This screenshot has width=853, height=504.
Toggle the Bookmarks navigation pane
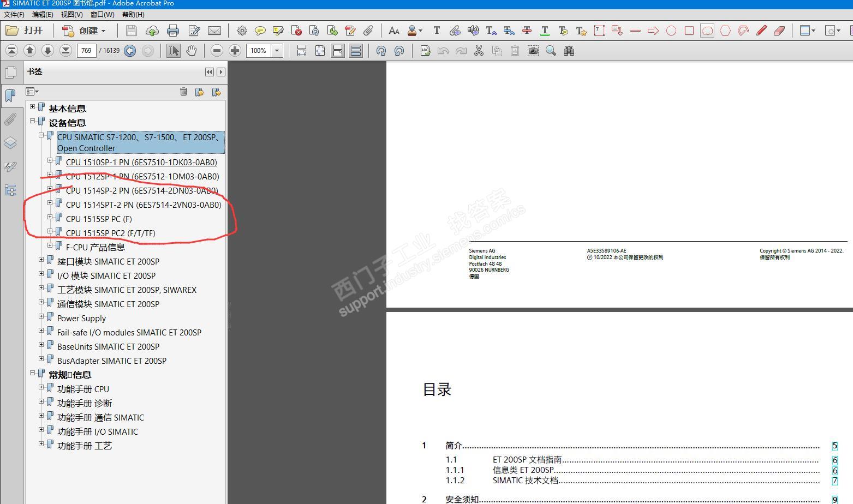point(10,95)
